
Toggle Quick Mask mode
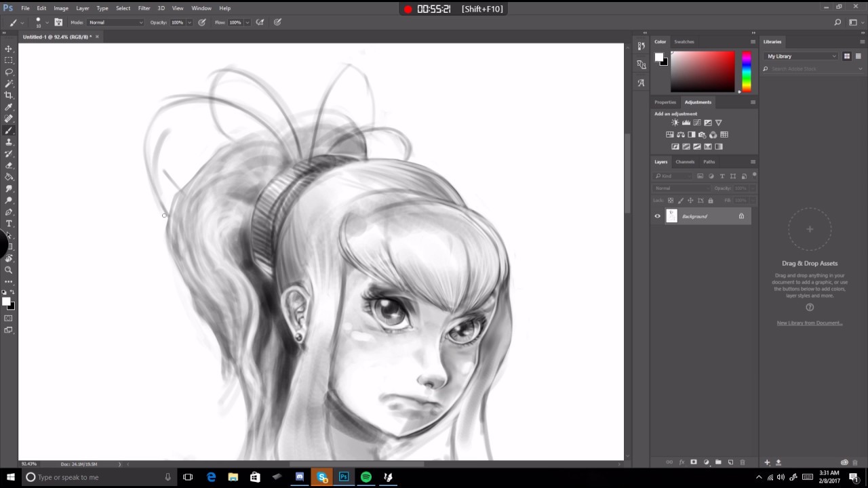(x=9, y=318)
